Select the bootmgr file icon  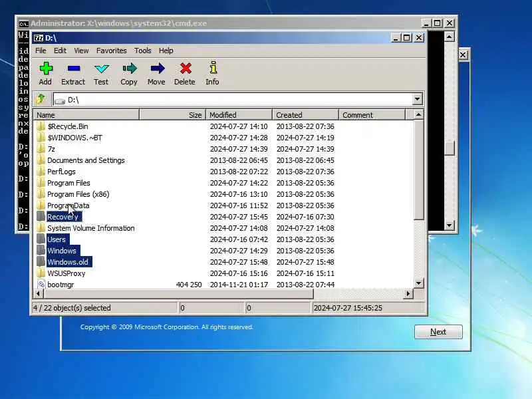click(41, 285)
